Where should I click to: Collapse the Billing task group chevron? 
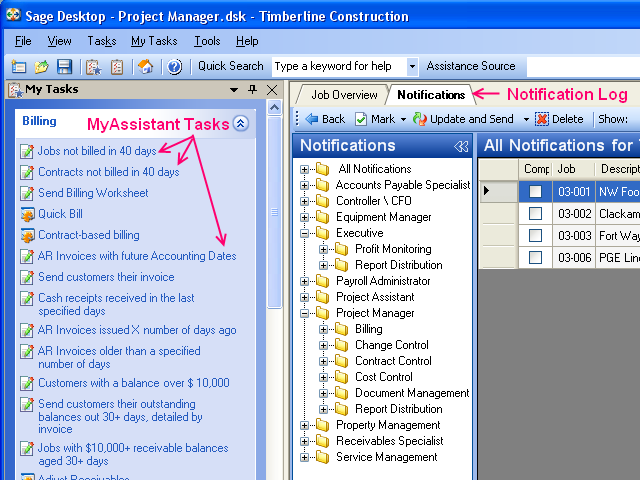click(241, 123)
